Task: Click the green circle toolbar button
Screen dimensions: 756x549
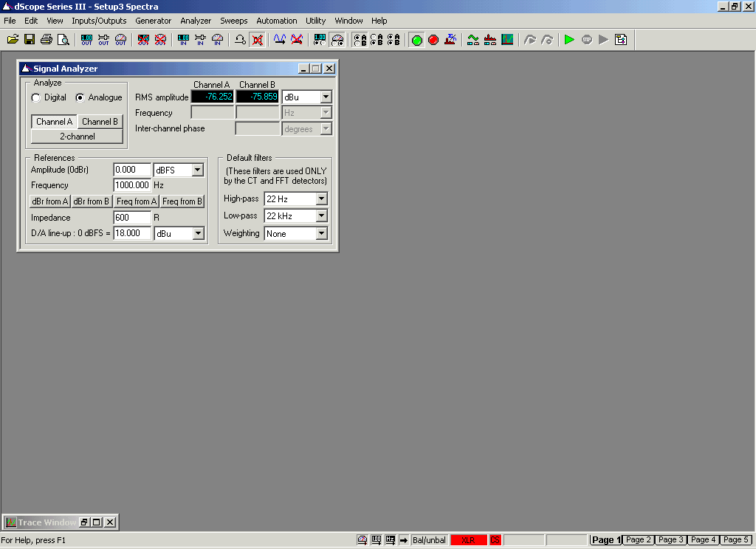Action: pos(416,40)
